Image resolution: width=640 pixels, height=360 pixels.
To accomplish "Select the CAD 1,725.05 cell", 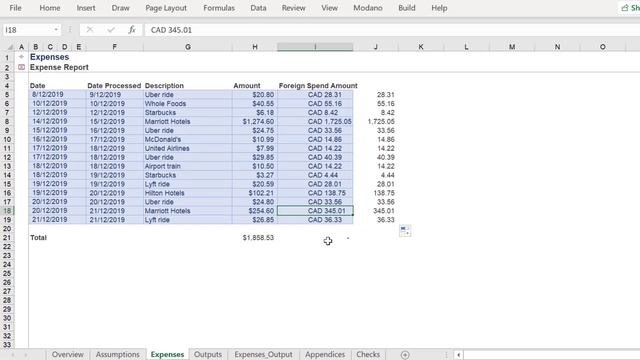I will pos(315,122).
